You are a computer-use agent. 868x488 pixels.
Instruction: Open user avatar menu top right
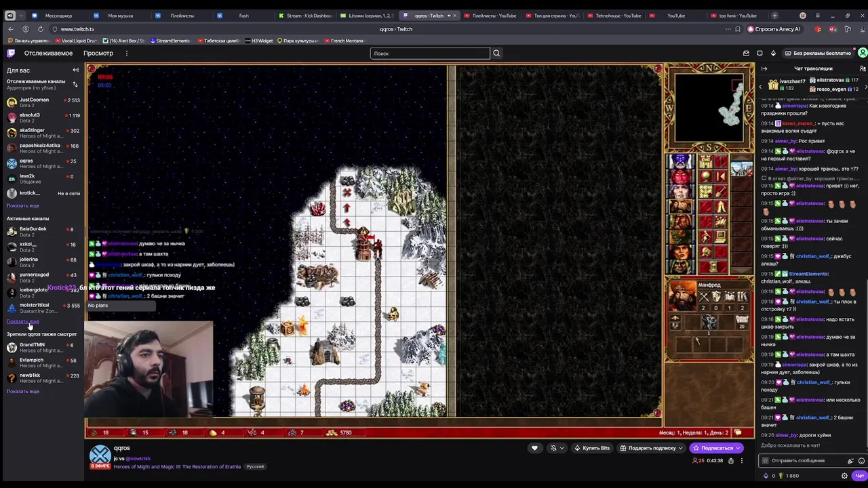coord(863,53)
